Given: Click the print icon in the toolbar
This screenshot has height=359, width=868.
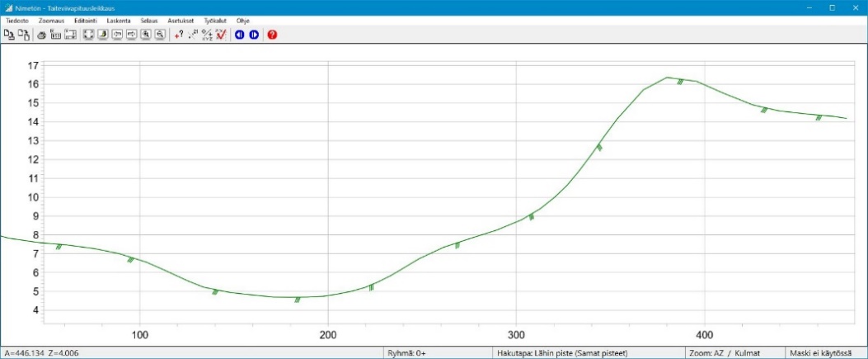Looking at the screenshot, I should click(41, 35).
